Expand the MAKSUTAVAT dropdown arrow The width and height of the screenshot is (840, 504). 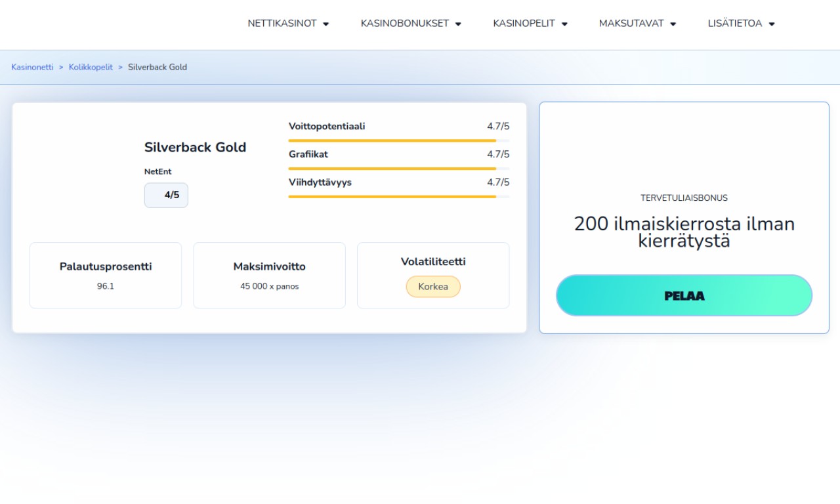tap(673, 24)
